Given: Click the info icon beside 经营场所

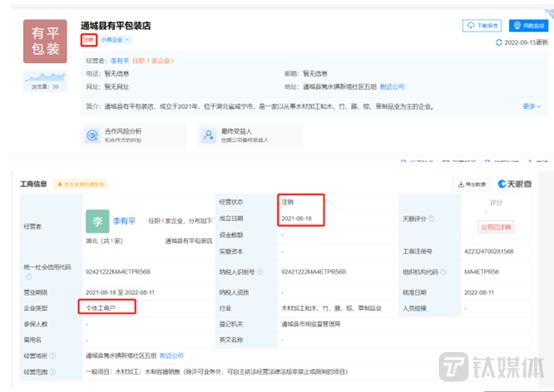Looking at the screenshot, I should [52, 356].
